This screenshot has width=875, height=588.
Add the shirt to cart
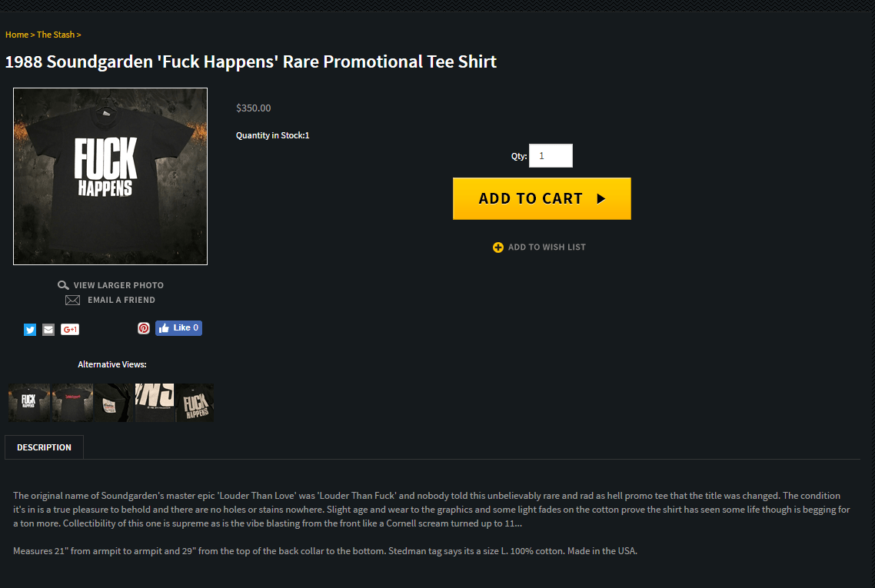(542, 198)
